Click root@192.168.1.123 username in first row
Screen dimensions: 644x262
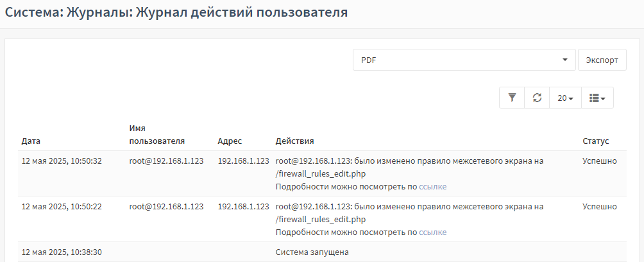coord(166,161)
